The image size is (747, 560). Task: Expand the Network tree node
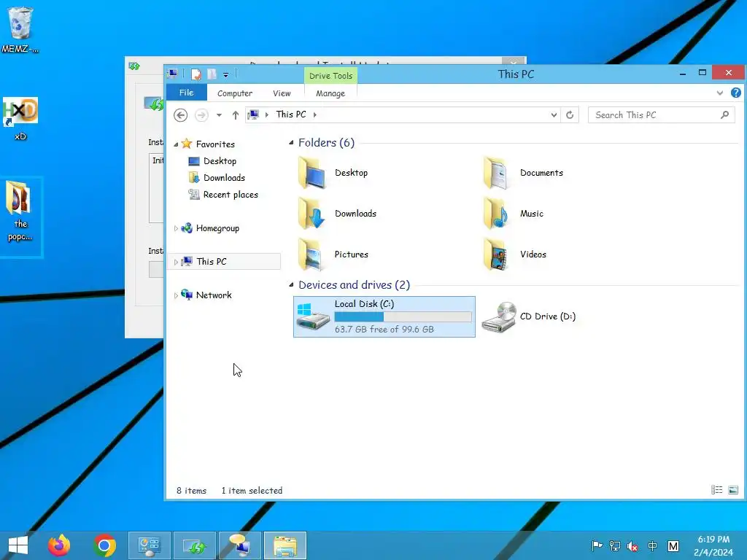pyautogui.click(x=176, y=295)
